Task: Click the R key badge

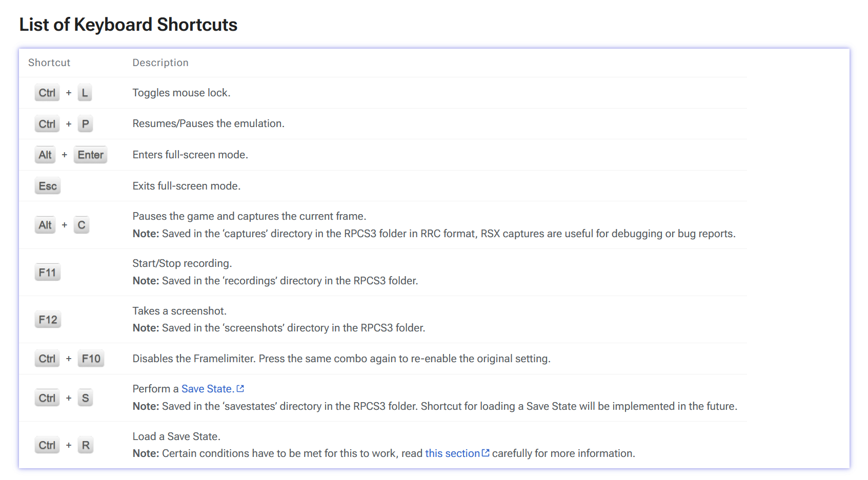Action: [x=86, y=445]
